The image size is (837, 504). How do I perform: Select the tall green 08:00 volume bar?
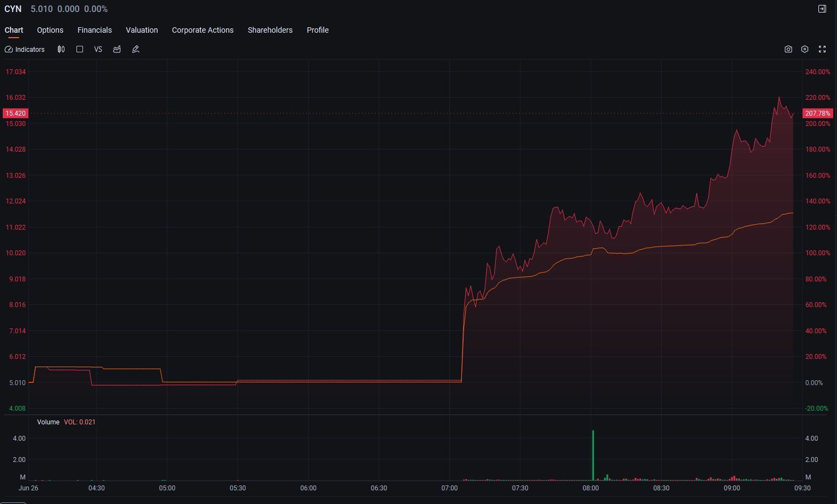pyautogui.click(x=593, y=455)
